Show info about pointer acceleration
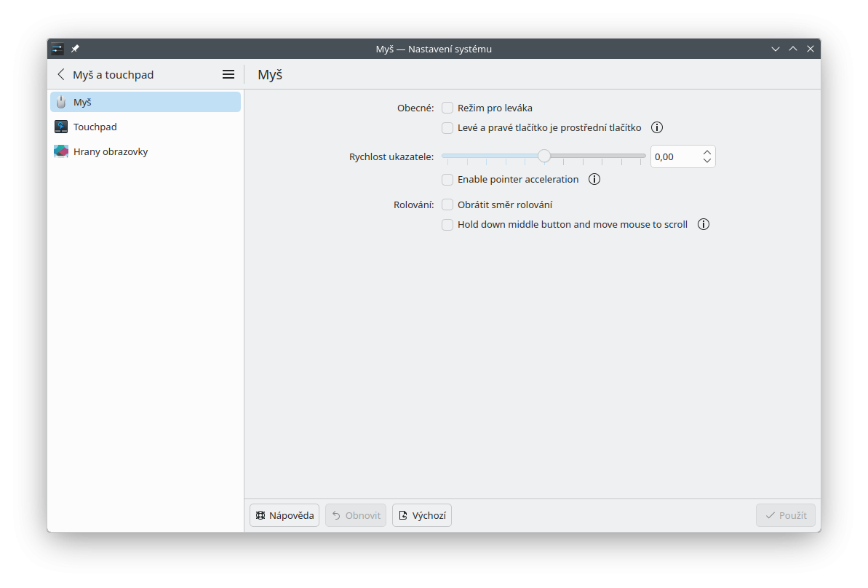Screen dimensions: 868x588 point(594,180)
